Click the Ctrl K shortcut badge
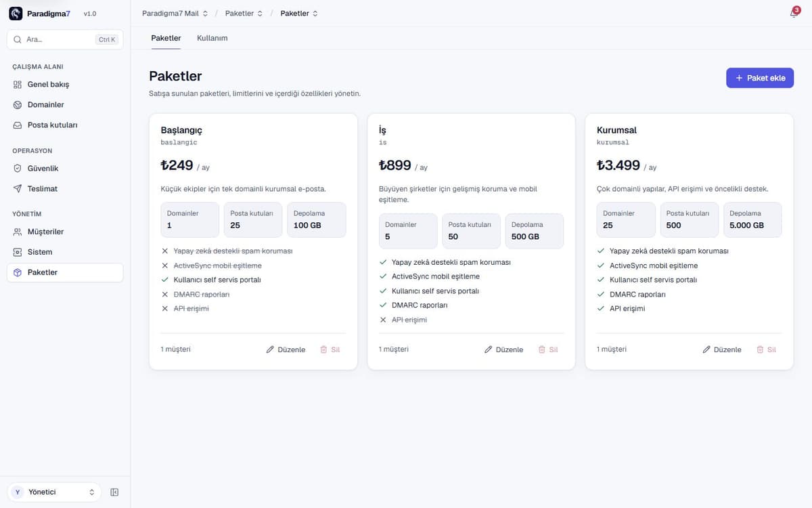812x508 pixels. pyautogui.click(x=107, y=40)
